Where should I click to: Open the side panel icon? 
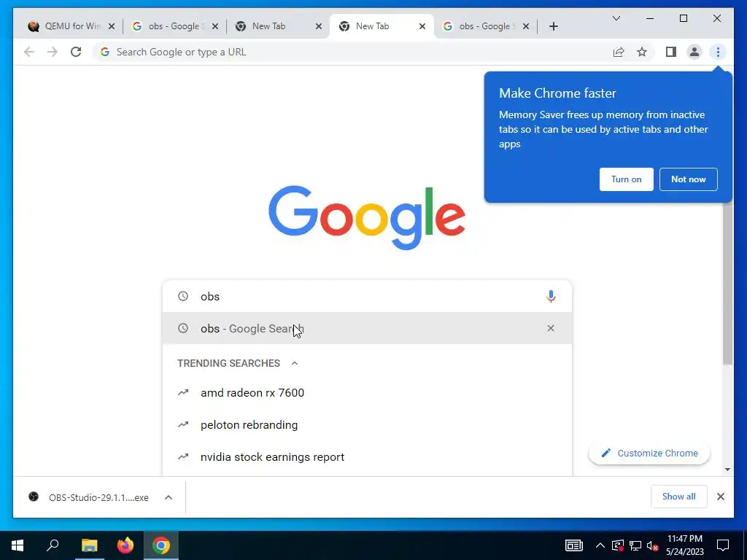671,52
